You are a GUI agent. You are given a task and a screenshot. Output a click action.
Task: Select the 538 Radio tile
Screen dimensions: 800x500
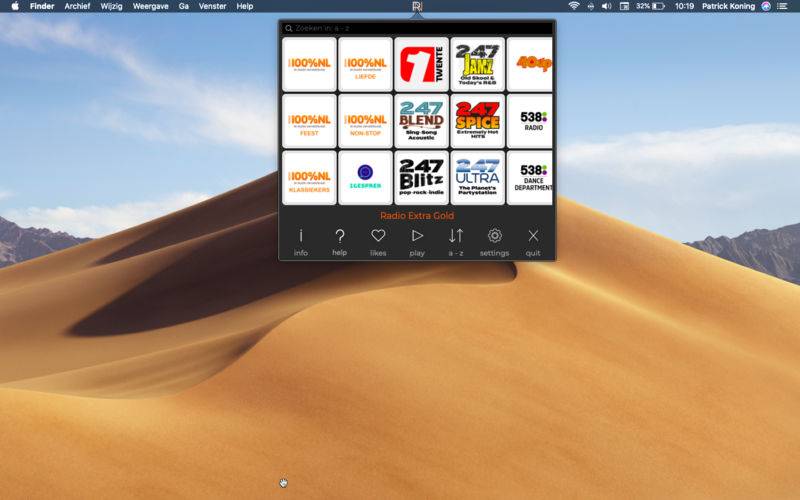530,121
